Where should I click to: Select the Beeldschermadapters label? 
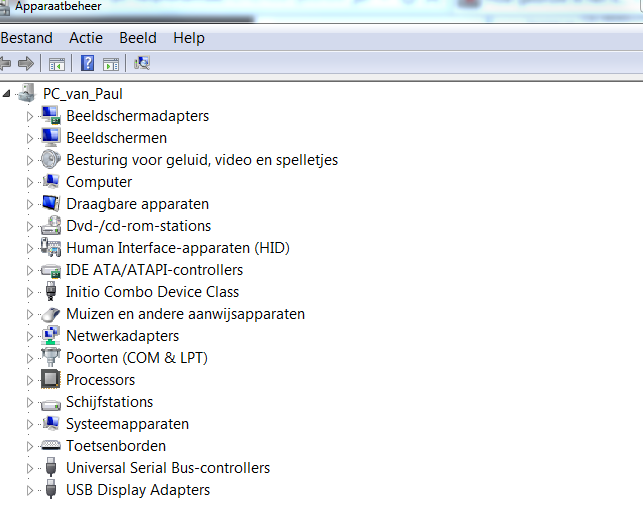137,116
